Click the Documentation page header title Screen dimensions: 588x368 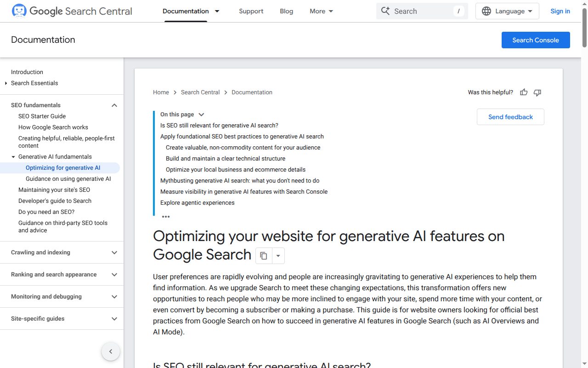pyautogui.click(x=43, y=40)
